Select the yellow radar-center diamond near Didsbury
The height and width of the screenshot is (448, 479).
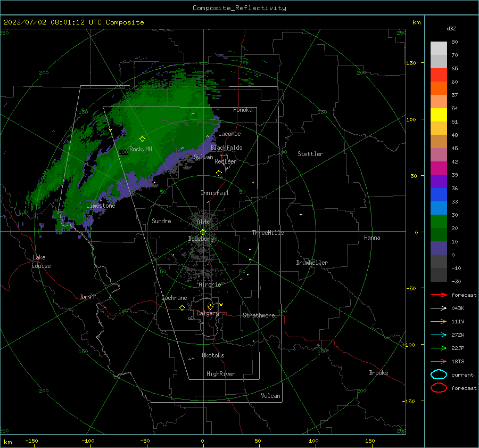pos(203,232)
